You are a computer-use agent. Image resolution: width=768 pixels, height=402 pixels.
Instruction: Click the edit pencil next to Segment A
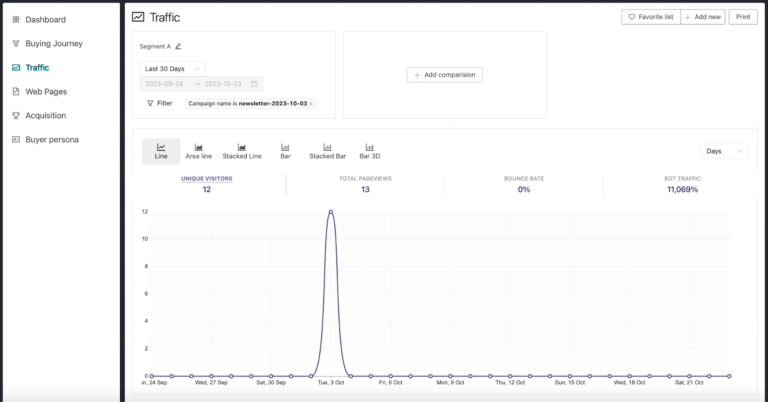click(178, 46)
